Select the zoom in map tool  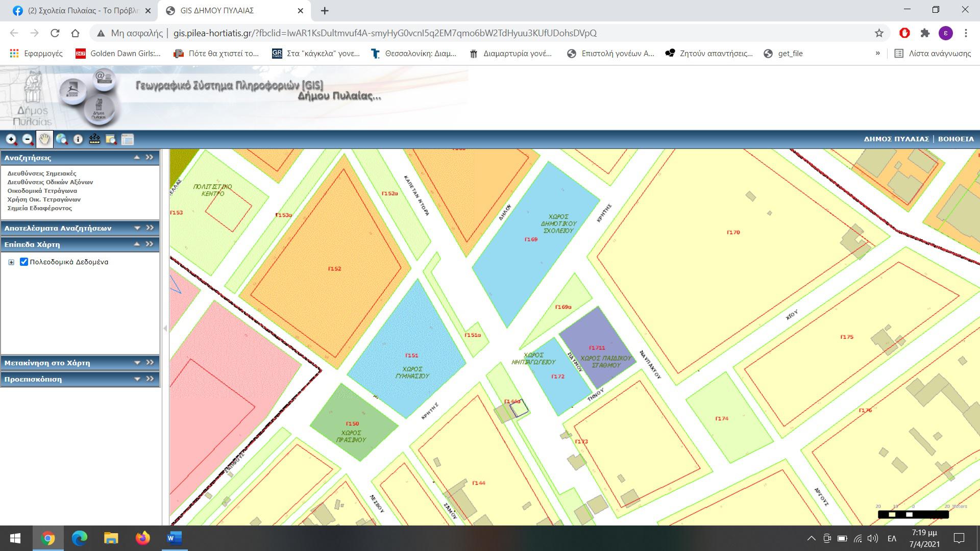pyautogui.click(x=11, y=139)
